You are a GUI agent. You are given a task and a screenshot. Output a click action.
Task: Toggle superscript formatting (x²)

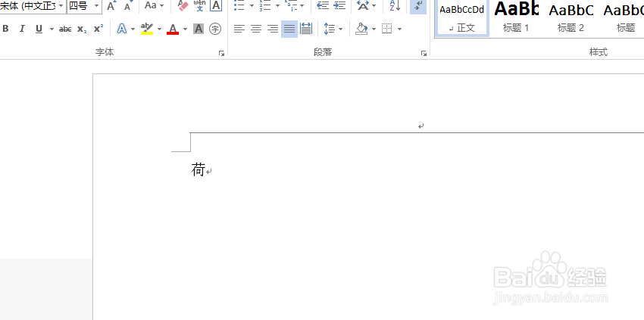(x=98, y=29)
